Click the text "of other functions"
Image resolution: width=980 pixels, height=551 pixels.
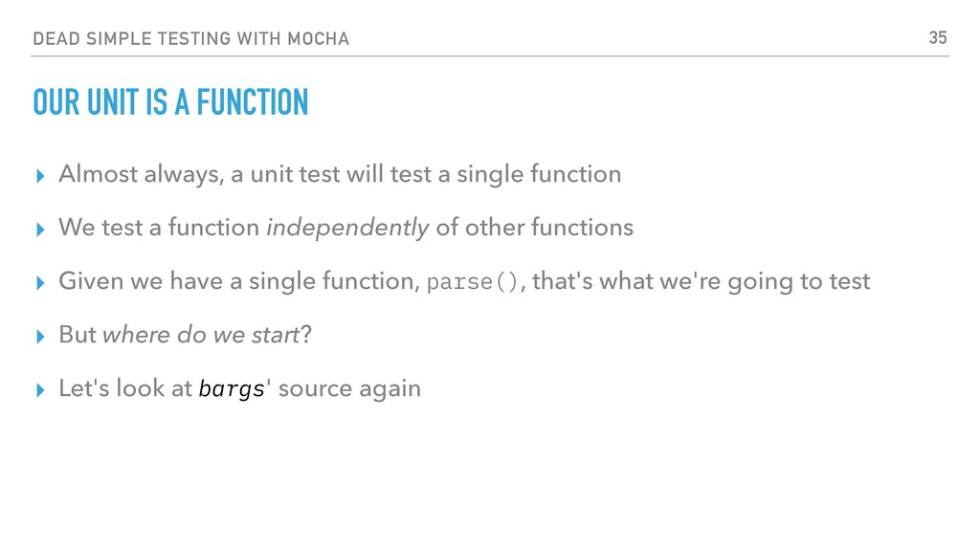click(x=535, y=228)
